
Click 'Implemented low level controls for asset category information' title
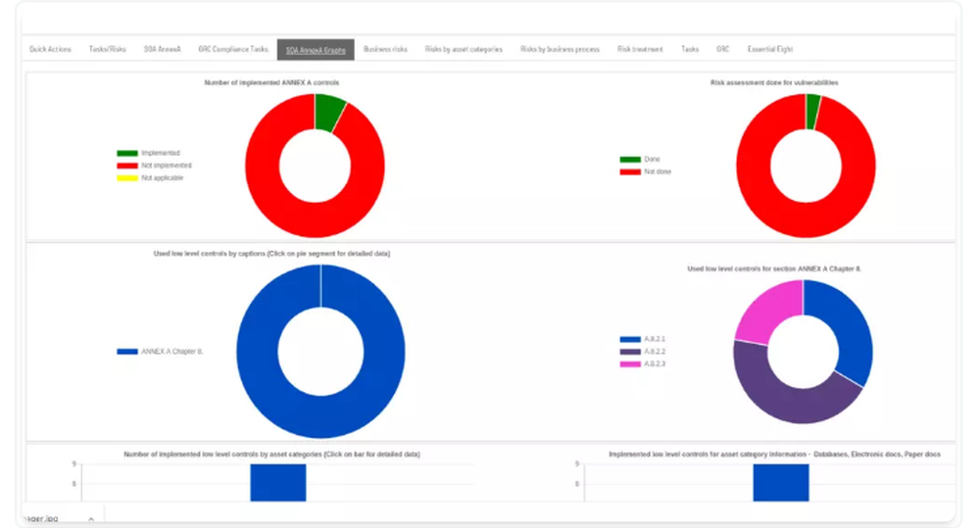pos(774,455)
